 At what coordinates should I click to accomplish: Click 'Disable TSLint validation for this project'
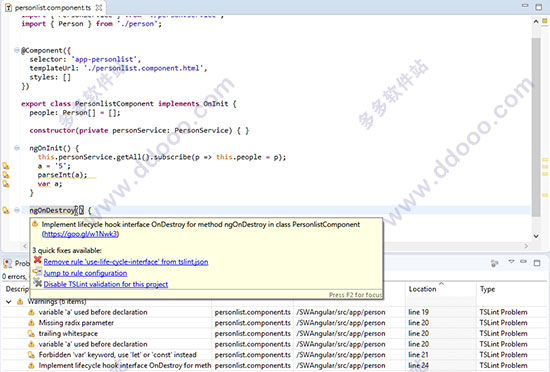coord(106,284)
